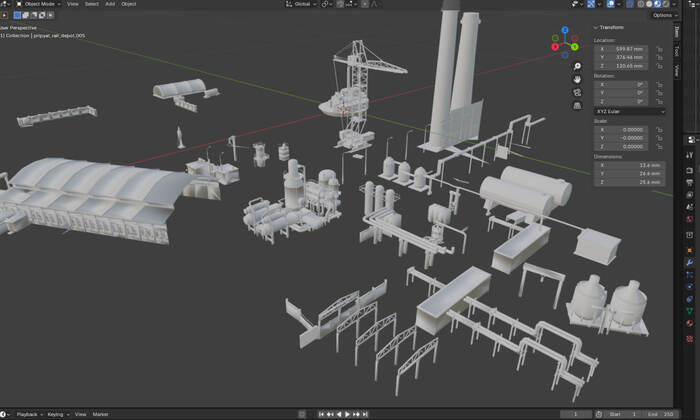Click the green Y axis on navigation gizmo
Image resolution: width=700 pixels, height=420 pixels.
pyautogui.click(x=575, y=46)
